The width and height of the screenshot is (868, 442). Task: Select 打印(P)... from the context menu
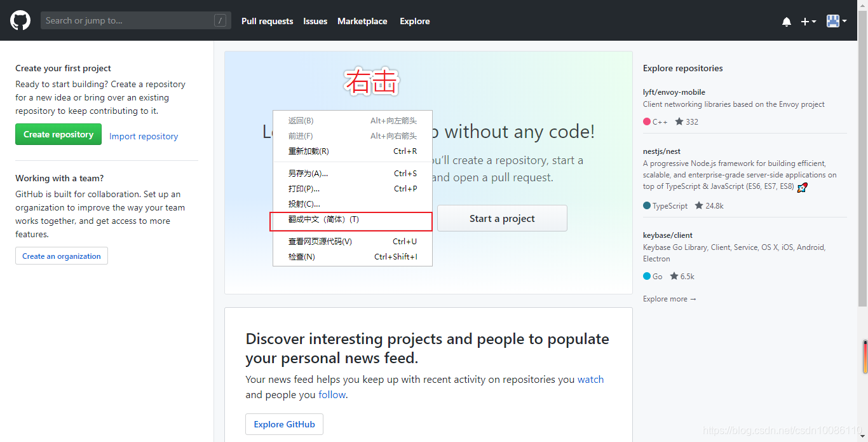[353, 189]
